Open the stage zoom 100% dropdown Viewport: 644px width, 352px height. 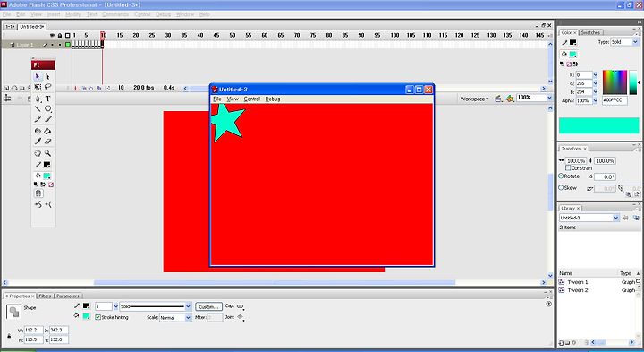(549, 98)
